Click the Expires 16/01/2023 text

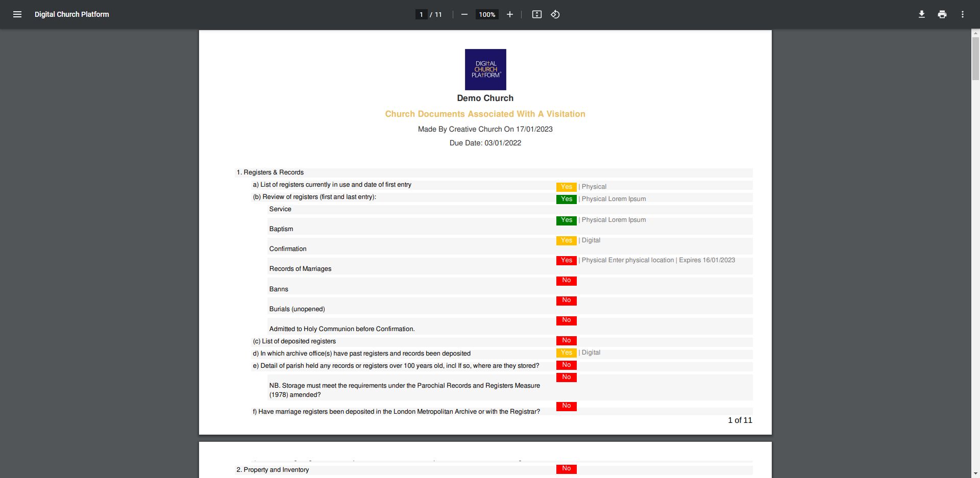point(707,260)
